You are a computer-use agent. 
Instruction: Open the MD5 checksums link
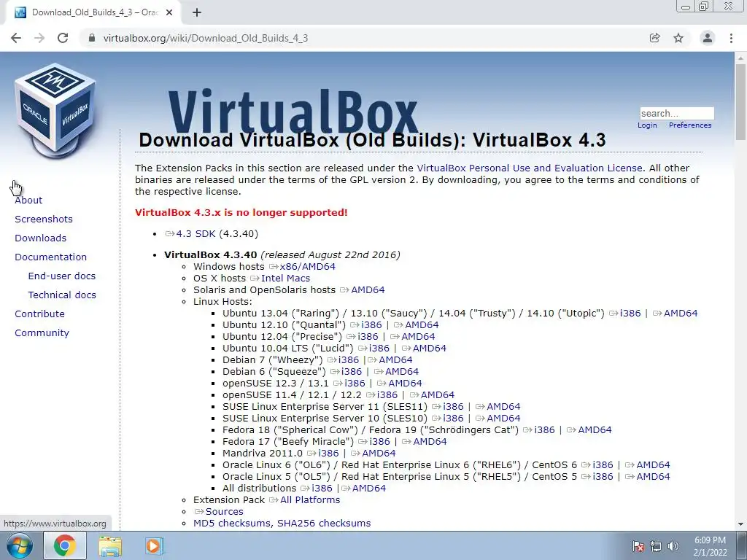[233, 524]
